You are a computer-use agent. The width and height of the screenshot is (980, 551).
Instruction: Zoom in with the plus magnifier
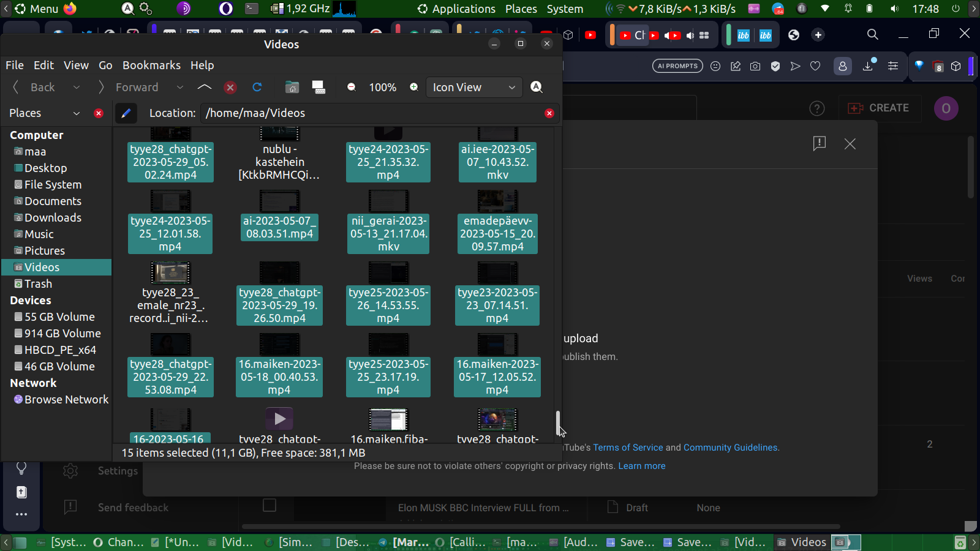(x=414, y=88)
